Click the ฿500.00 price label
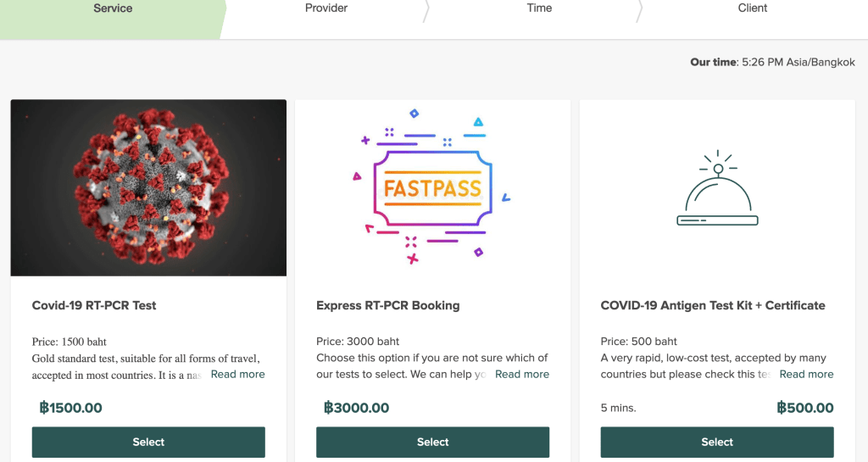Viewport: 868px width, 462px height. click(804, 408)
